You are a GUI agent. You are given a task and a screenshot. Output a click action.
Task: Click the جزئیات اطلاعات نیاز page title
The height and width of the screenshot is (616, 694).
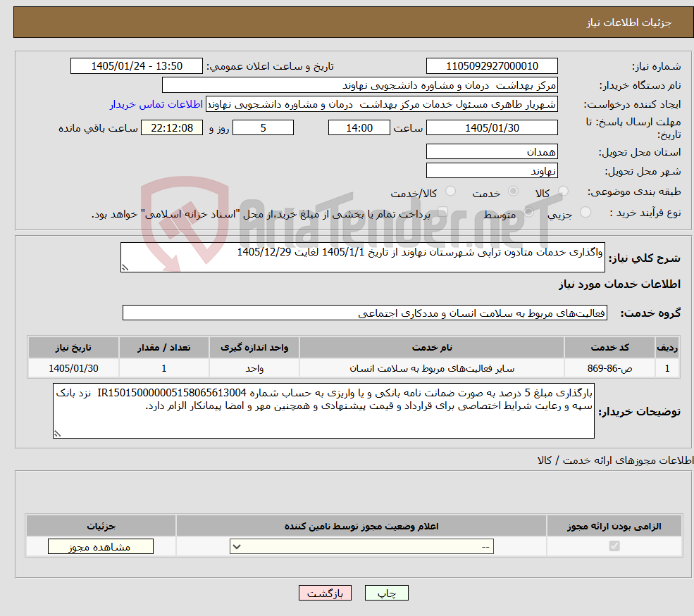629,23
